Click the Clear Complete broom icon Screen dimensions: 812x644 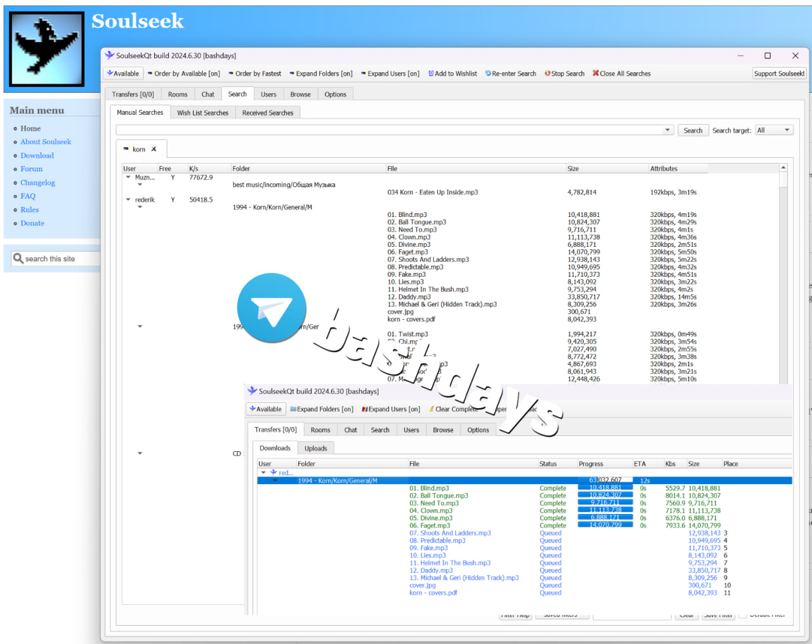coord(431,409)
